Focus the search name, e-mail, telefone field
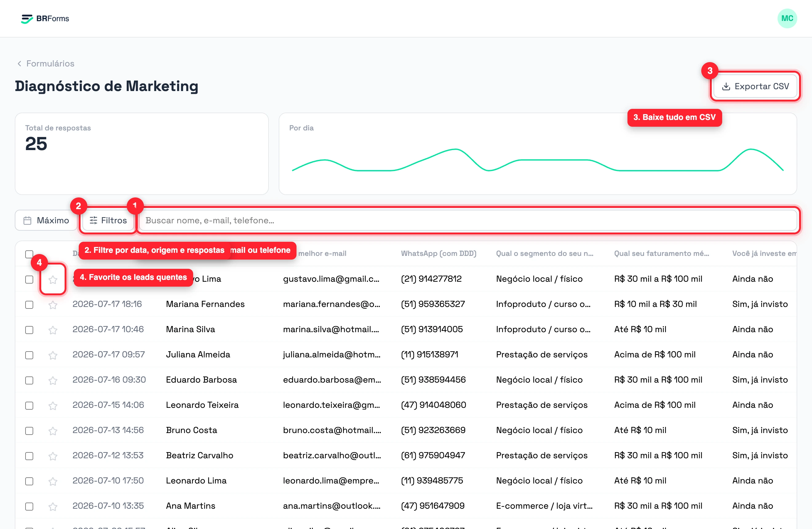This screenshot has width=812, height=529. tap(468, 220)
